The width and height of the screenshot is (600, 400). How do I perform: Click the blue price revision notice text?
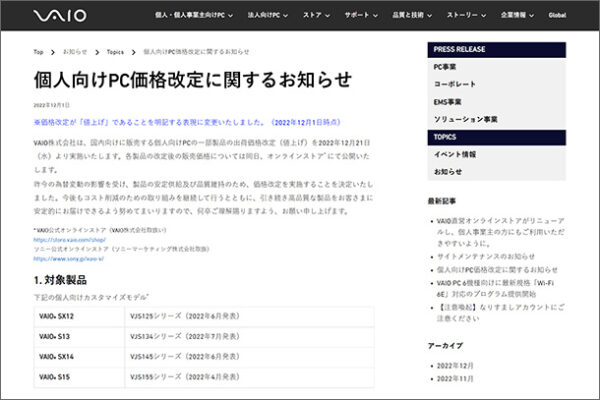(x=187, y=122)
